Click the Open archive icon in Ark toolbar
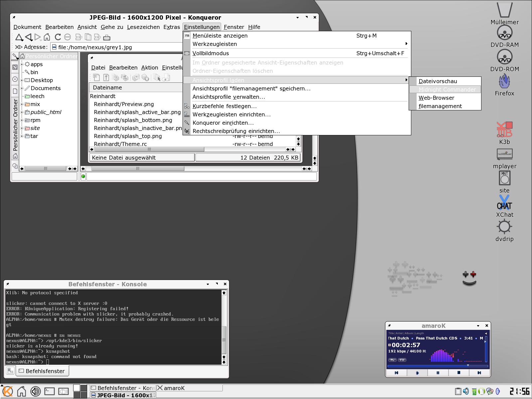 pos(106,77)
